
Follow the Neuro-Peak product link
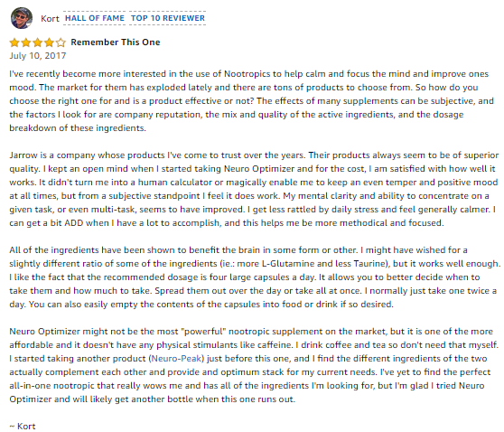176,358
